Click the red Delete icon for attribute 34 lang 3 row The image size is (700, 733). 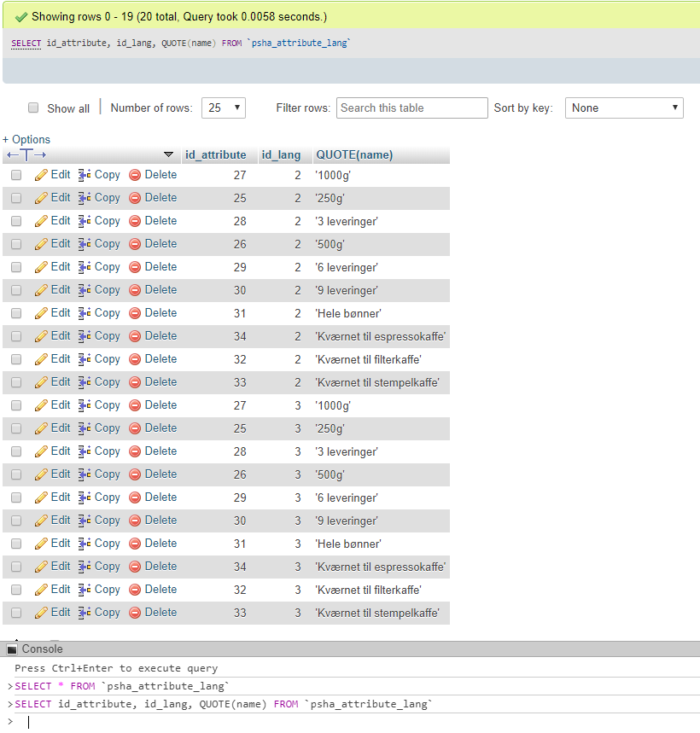point(135,567)
